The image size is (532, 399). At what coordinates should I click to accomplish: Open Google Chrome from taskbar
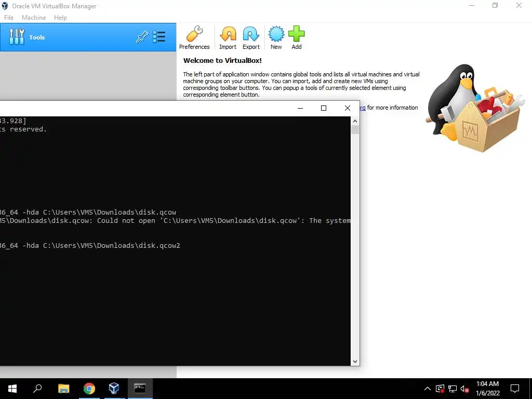coord(89,389)
